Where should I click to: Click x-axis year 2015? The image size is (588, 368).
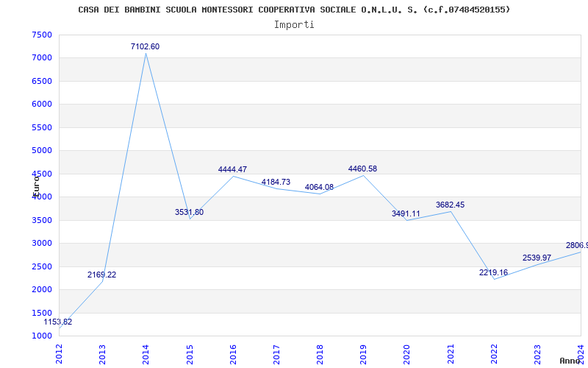pyautogui.click(x=190, y=354)
